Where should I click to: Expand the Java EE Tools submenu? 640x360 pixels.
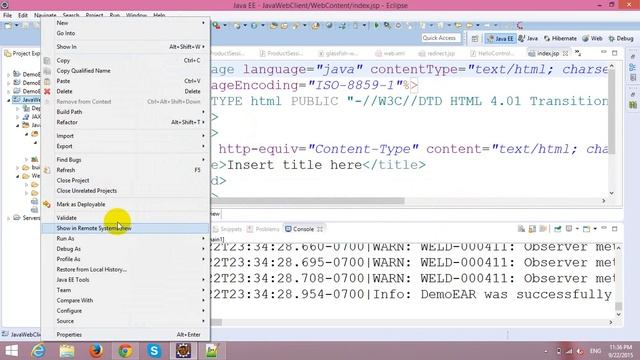[x=126, y=280]
